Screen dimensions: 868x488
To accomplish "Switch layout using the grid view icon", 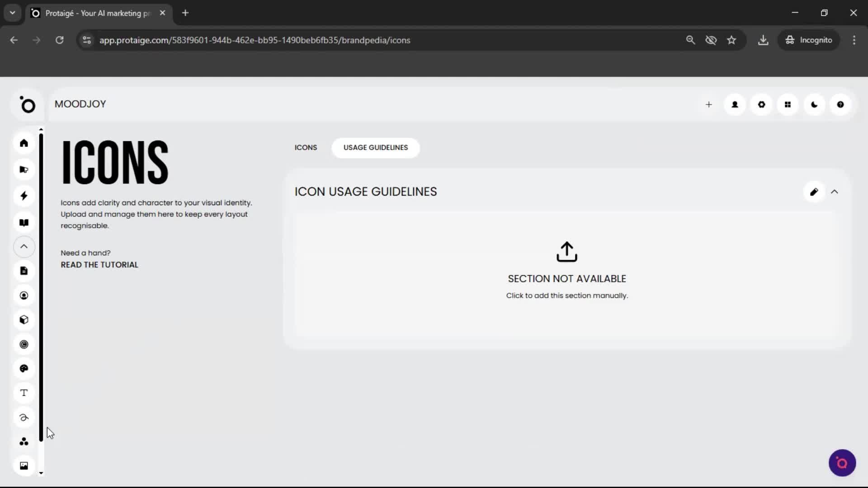I will pyautogui.click(x=788, y=104).
